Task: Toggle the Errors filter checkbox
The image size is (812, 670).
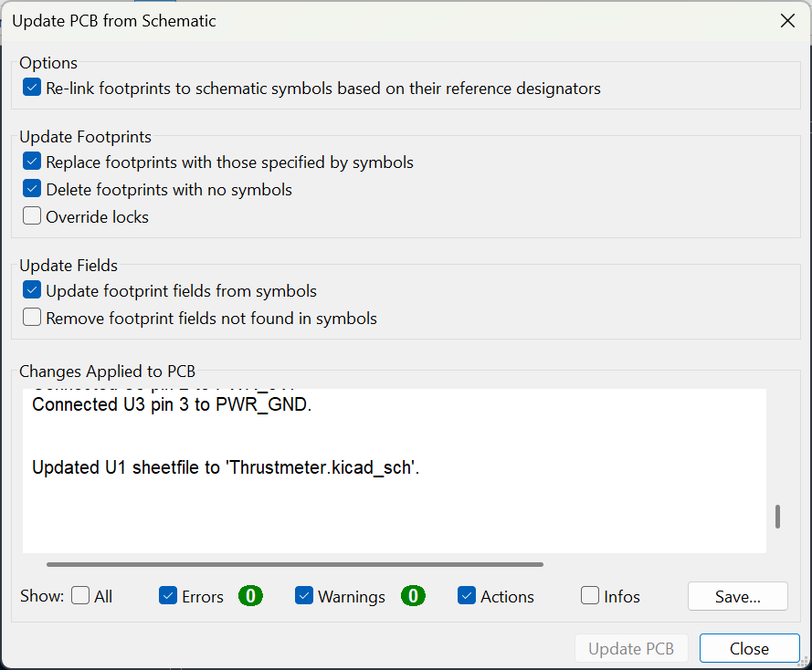Action: pyautogui.click(x=168, y=596)
